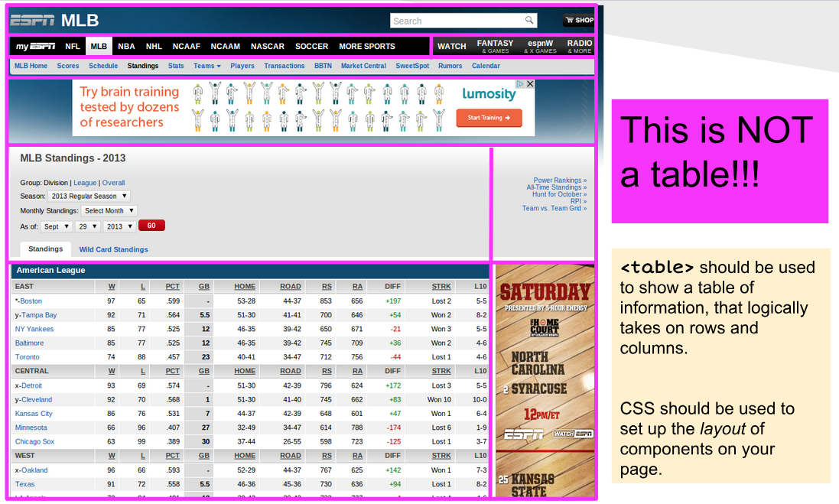Expand the Season dropdown
839x504 pixels.
click(90, 197)
